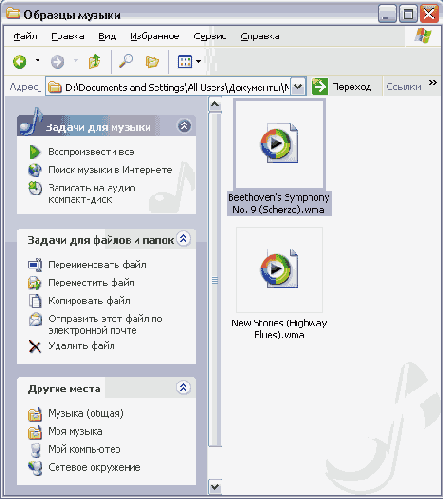
Task: Click the green Back arrow icon
Action: click(x=19, y=62)
